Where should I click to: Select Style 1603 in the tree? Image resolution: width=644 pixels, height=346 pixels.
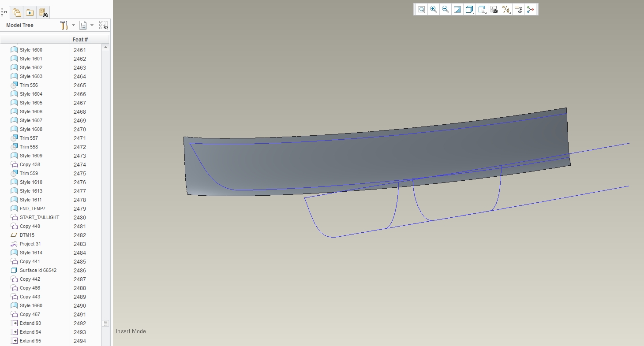tap(31, 76)
